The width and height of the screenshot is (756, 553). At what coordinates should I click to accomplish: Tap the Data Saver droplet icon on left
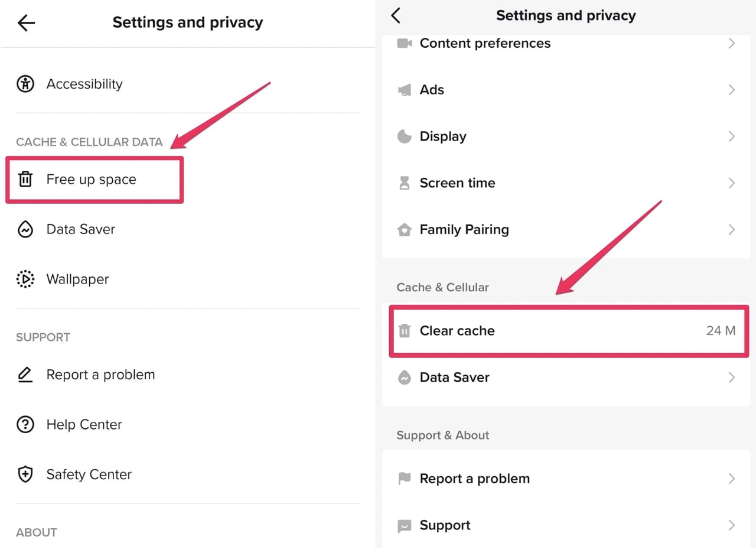pos(25,229)
